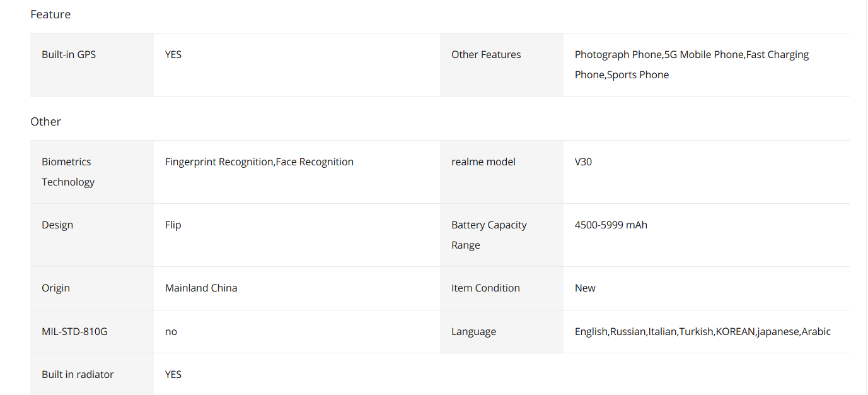Select Fingerprint Recognition,Face Recognition value
Image resolution: width=868 pixels, height=395 pixels.
pos(259,162)
